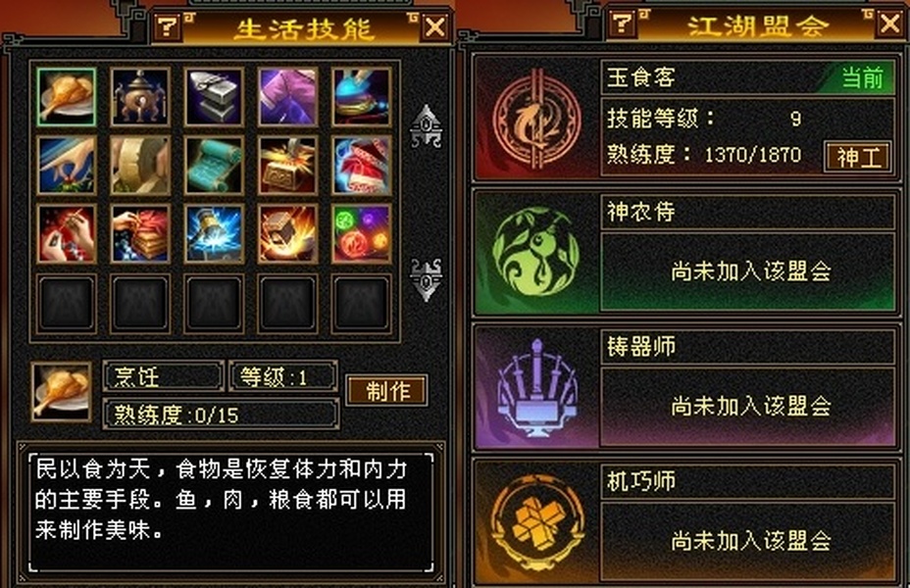910x588 pixels.
Task: Select the colored orbs skill icon
Action: point(362,233)
